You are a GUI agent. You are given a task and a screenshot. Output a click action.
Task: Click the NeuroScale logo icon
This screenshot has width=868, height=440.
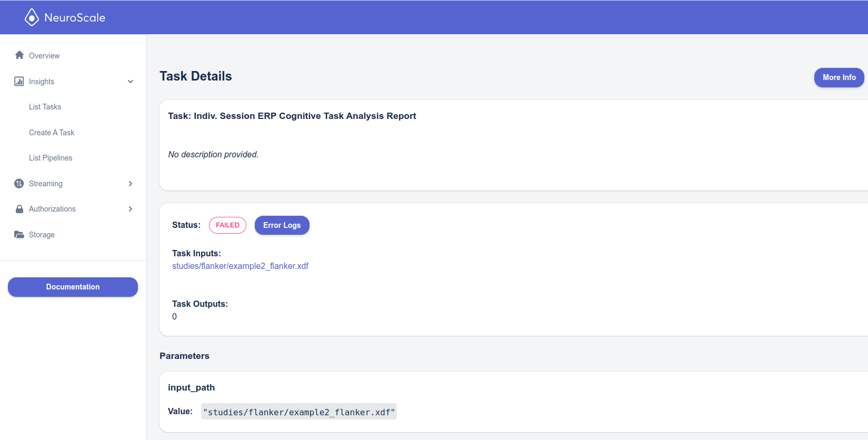point(32,17)
